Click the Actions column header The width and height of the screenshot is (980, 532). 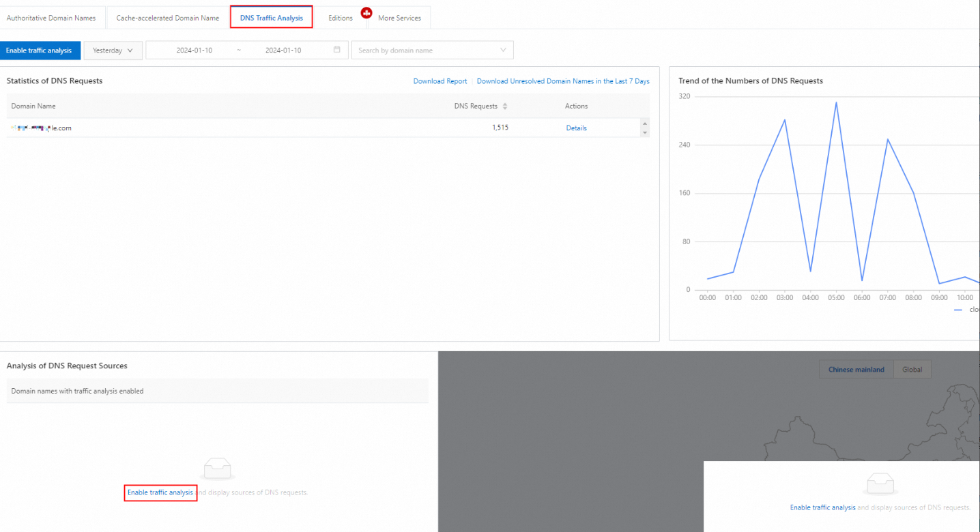pyautogui.click(x=576, y=106)
